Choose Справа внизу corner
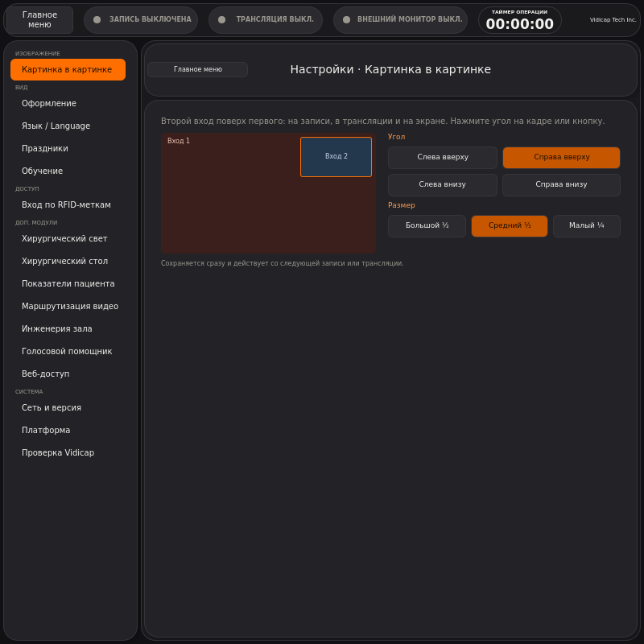The image size is (644, 644). pos(561,185)
